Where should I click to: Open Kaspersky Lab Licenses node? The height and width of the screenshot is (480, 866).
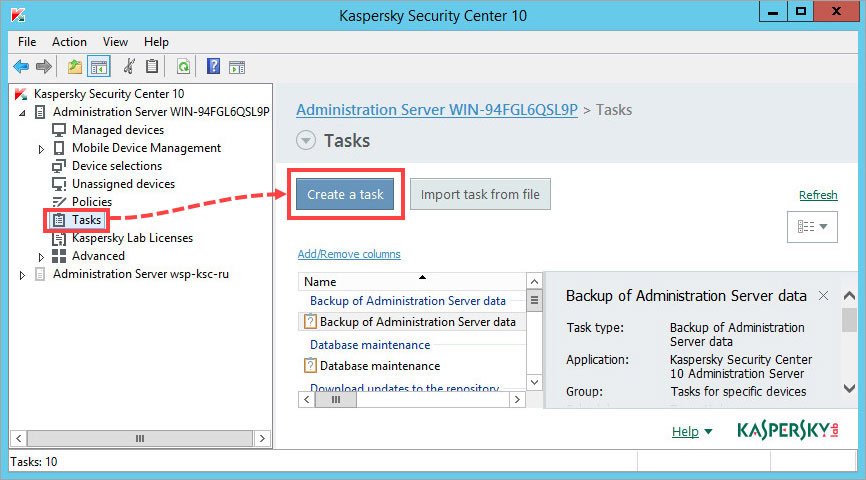pyautogui.click(x=132, y=238)
